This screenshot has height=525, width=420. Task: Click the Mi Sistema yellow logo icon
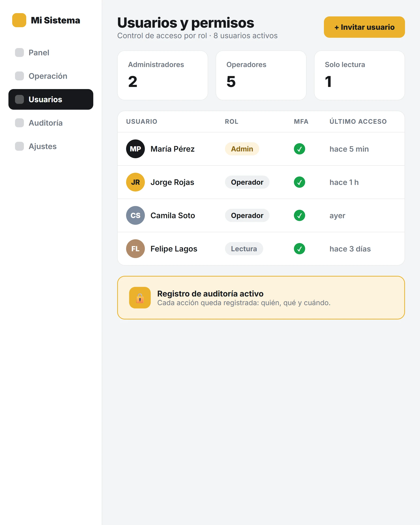click(19, 20)
